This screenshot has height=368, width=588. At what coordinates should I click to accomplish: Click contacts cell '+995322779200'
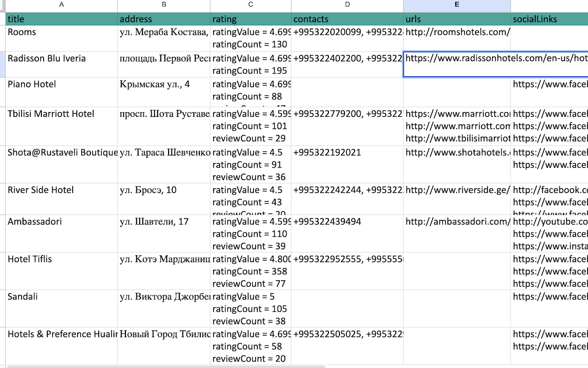tap(347, 126)
